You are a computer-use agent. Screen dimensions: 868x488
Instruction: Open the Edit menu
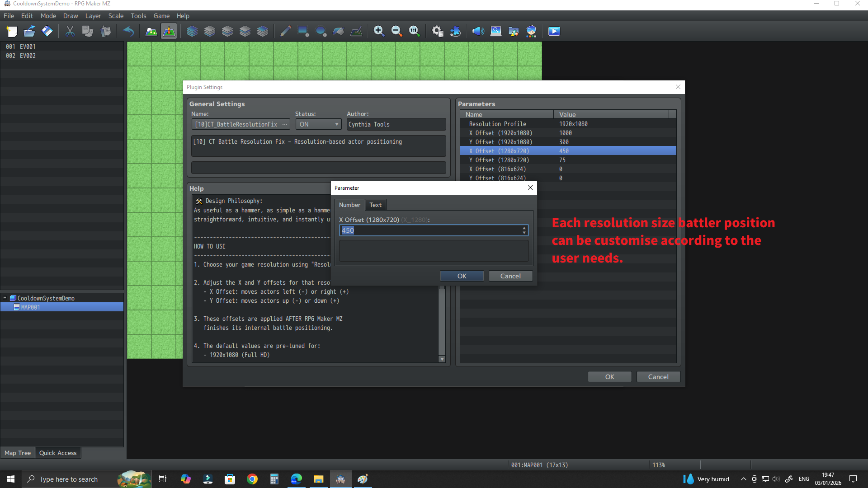(27, 16)
